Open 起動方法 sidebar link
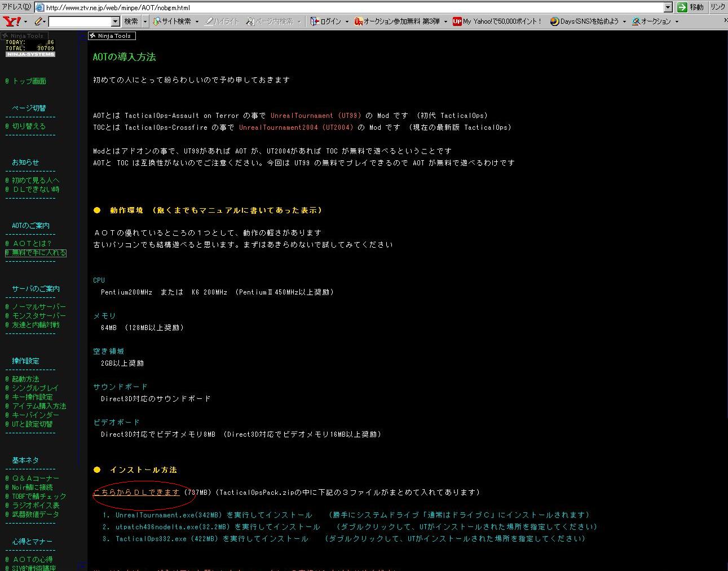The width and height of the screenshot is (728, 571). click(x=25, y=379)
